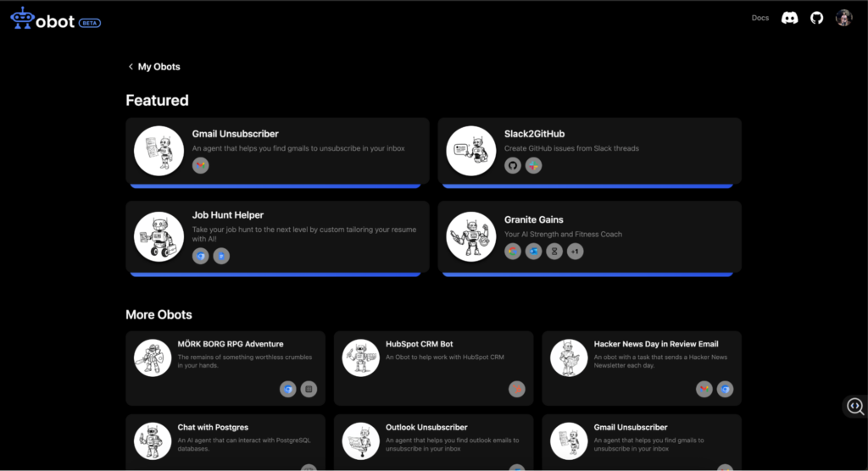868x471 pixels.
Task: Open the GitHub icon in header
Action: [816, 18]
